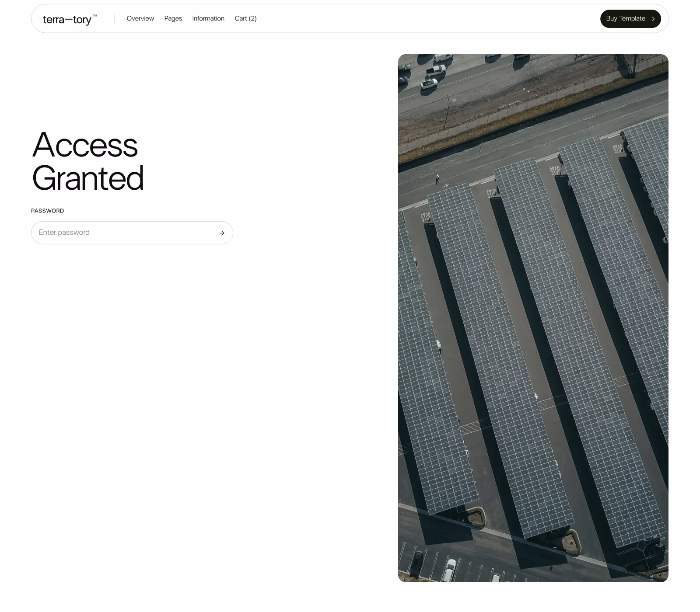Click the white pickup truck on road
The height and width of the screenshot is (612, 700).
(436, 70)
